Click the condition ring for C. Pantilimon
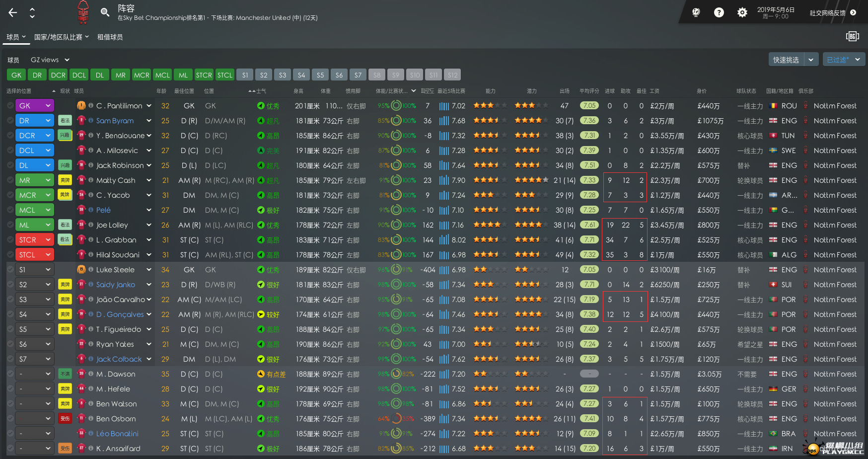The image size is (868, 459). (396, 106)
